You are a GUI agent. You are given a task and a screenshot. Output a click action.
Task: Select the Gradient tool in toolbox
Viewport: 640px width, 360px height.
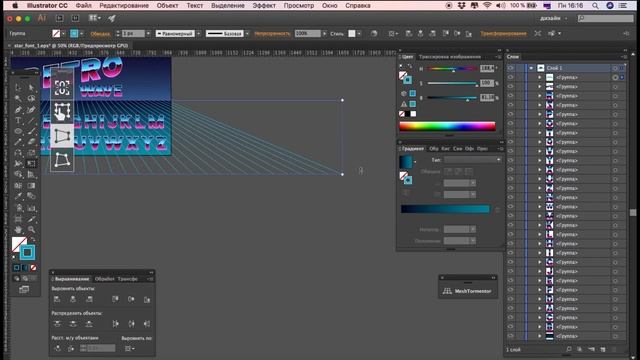click(31, 186)
